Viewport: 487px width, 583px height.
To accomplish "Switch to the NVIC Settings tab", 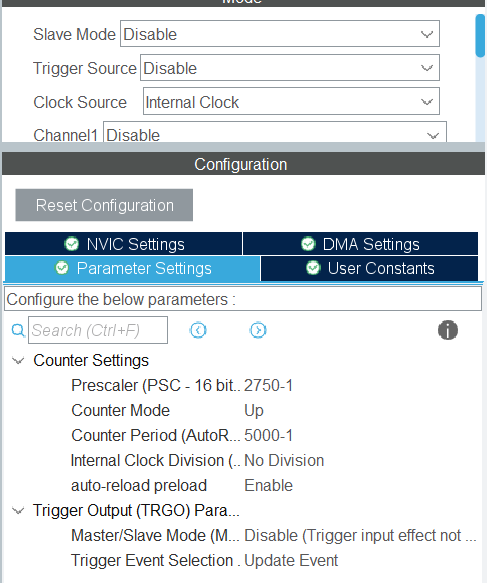I will pyautogui.click(x=123, y=244).
